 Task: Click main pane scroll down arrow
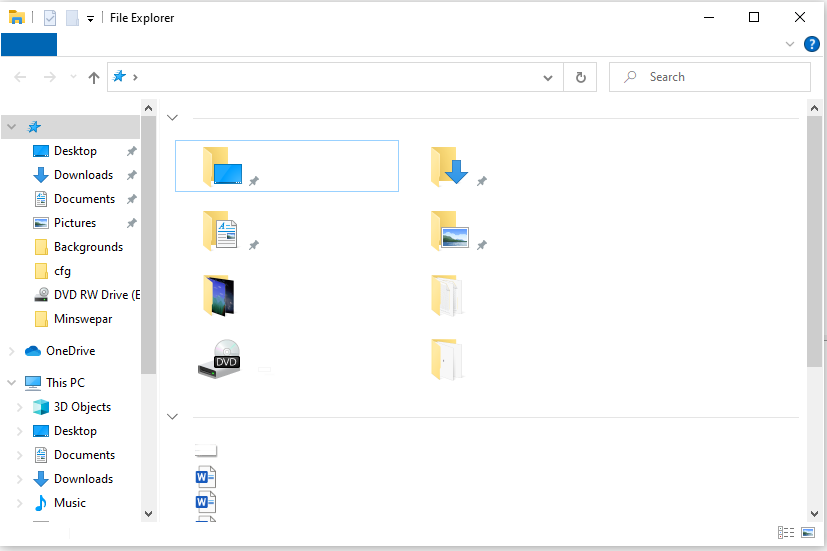(x=814, y=514)
